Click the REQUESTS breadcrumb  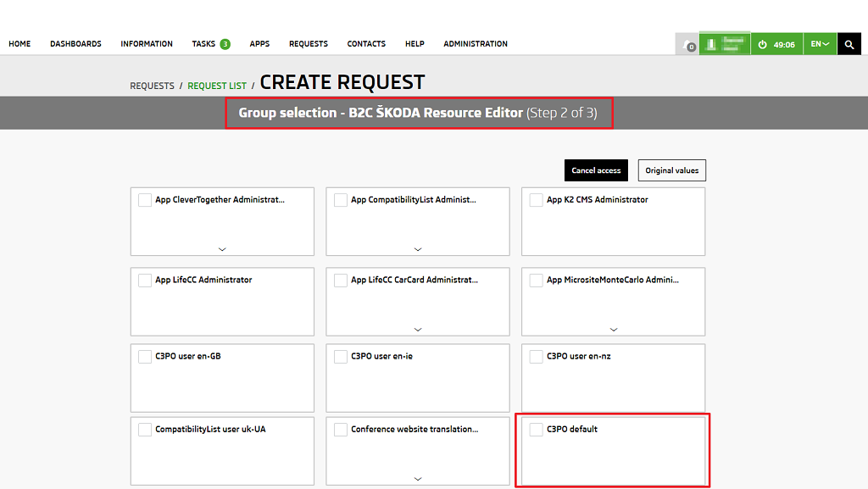click(x=153, y=86)
